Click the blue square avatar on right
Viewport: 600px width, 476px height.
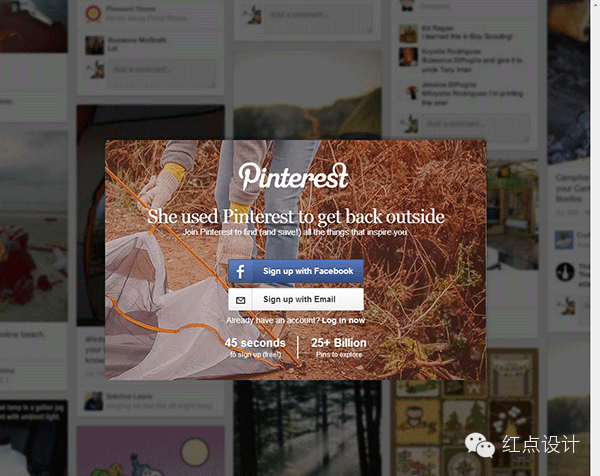pos(564,240)
